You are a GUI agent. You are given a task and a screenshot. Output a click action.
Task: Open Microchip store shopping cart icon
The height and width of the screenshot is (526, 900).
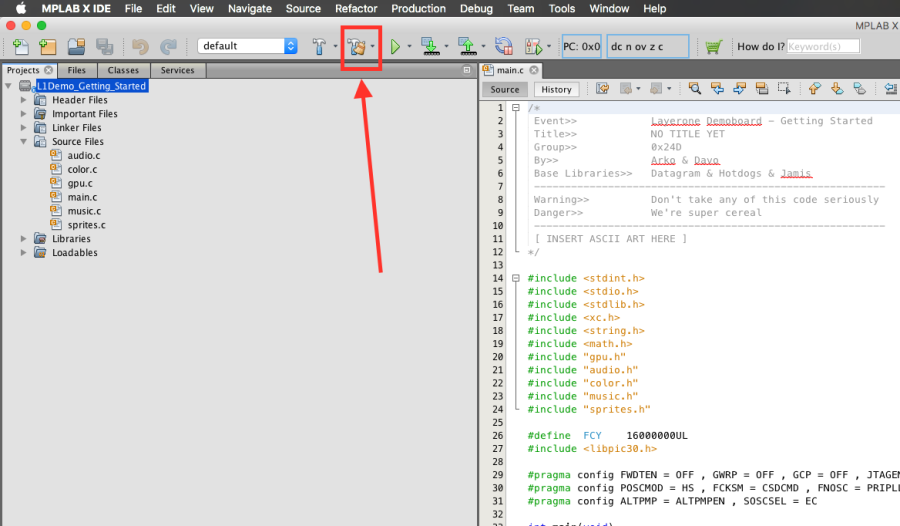[x=713, y=46]
